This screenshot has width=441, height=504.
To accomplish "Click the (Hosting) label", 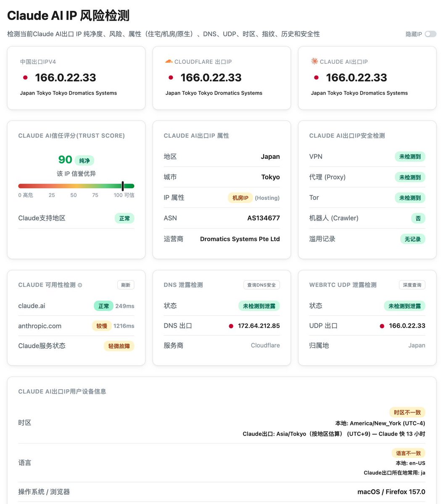I will pos(267,198).
